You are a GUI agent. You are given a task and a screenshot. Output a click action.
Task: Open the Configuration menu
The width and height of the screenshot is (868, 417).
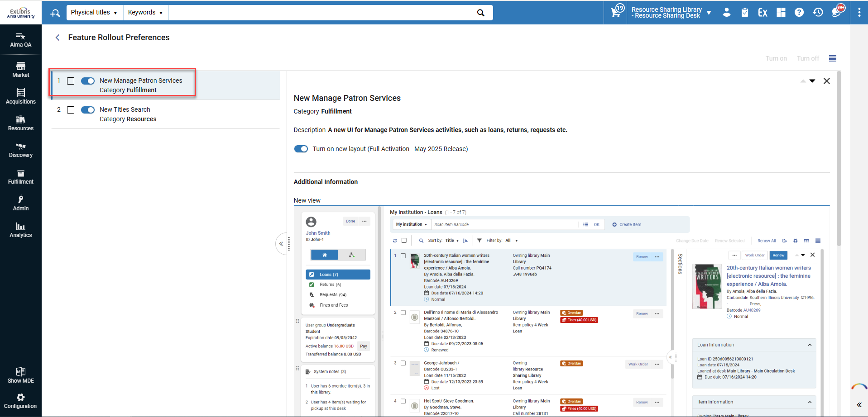pos(21,401)
